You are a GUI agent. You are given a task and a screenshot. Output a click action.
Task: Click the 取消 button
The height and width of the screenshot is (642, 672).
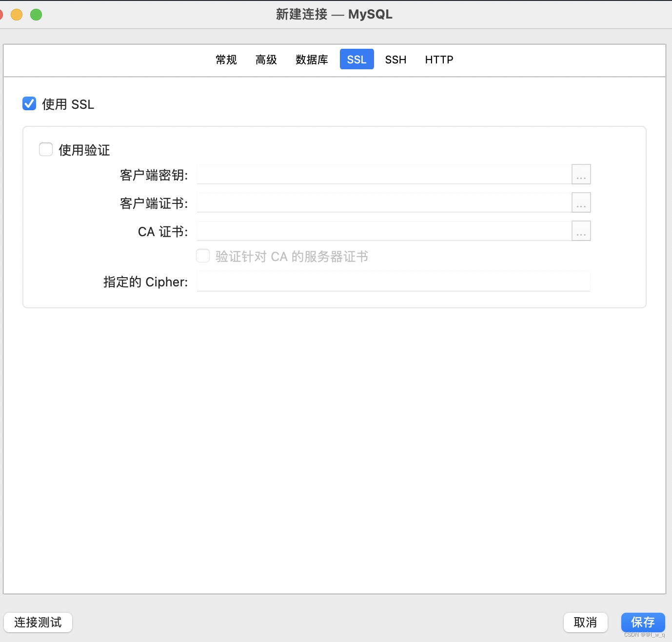point(586,622)
